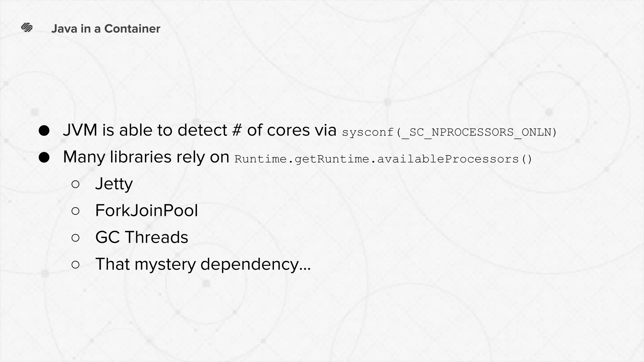Click the hollow bullet next to ForkJoinPool
The height and width of the screenshot is (362, 644).
(75, 211)
